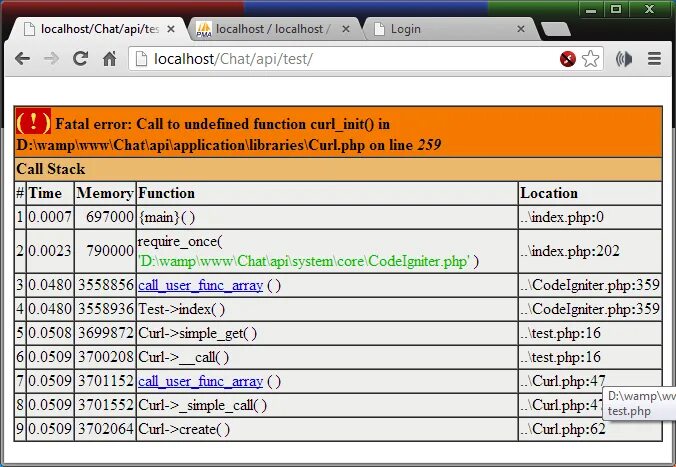Open call_user_func_array link in row 3
The width and height of the screenshot is (676, 467).
[200, 285]
